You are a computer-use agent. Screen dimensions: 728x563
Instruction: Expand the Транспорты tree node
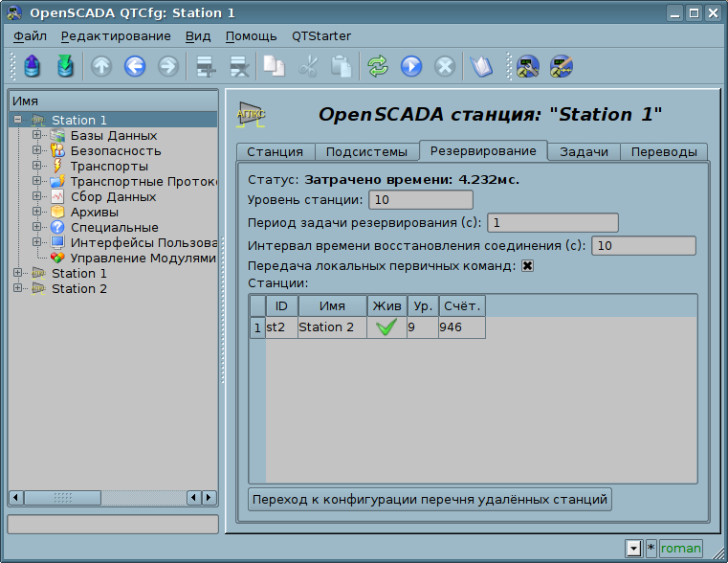tap(36, 166)
